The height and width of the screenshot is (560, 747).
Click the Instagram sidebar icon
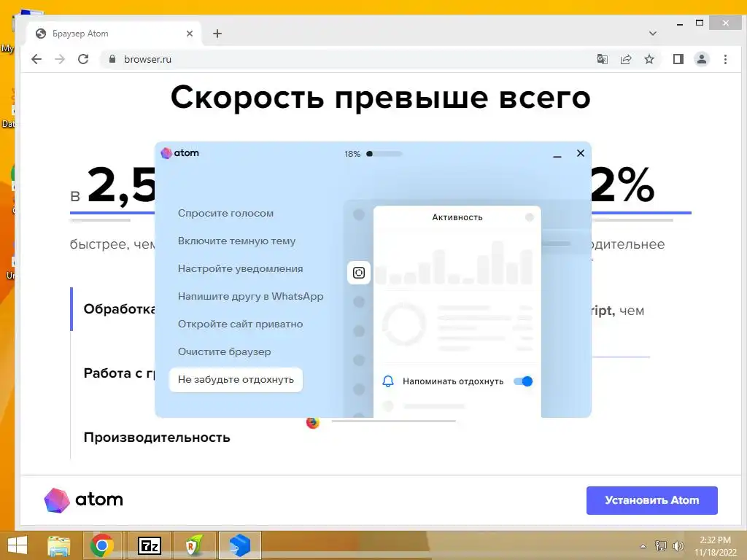pyautogui.click(x=359, y=273)
